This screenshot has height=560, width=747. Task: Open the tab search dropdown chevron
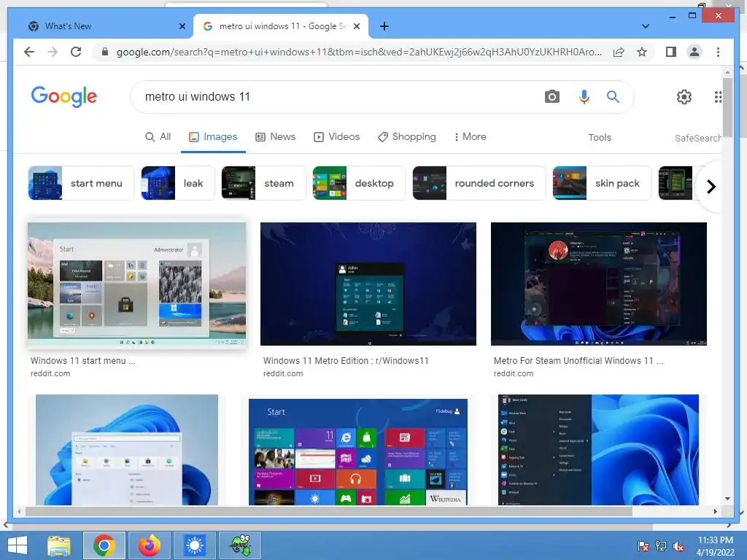[646, 26]
